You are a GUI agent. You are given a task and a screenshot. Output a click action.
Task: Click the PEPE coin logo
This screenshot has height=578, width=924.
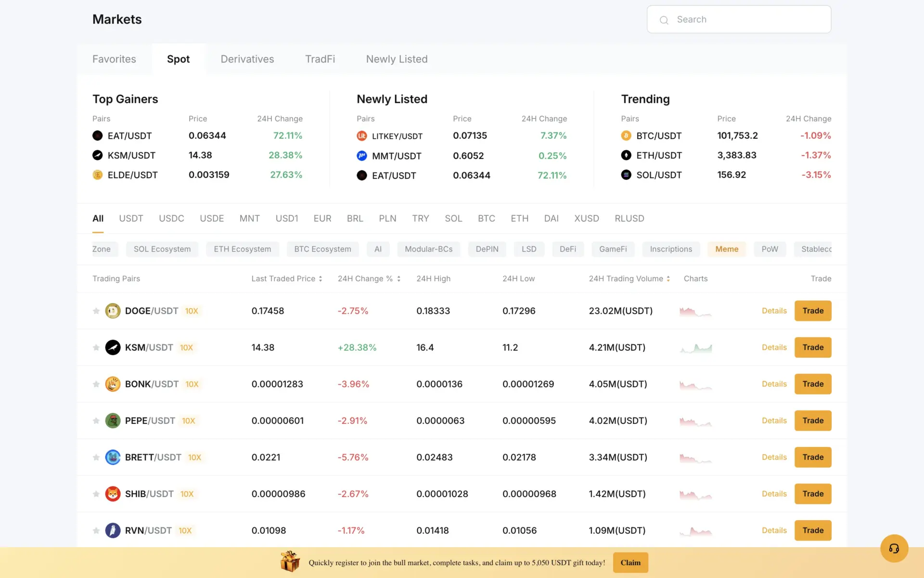(113, 420)
